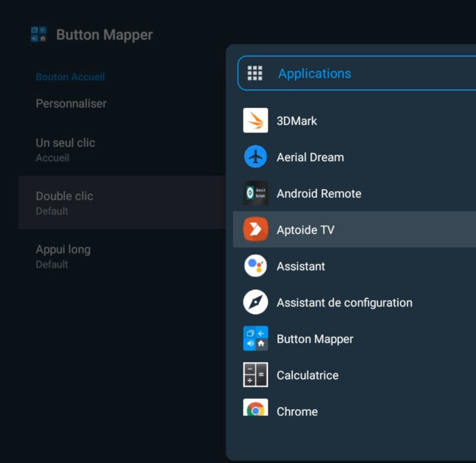Image resolution: width=476 pixels, height=463 pixels.
Task: Click the Button Mapper app icon
Action: pos(255,339)
